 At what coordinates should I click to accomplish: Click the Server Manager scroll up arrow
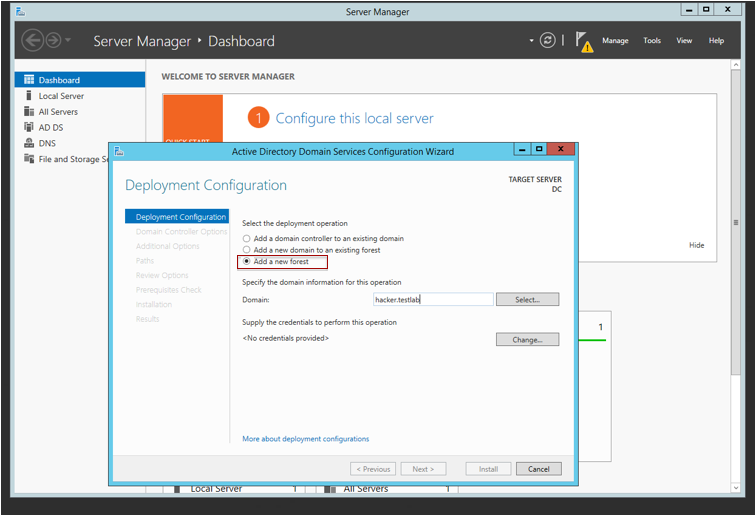(x=735, y=65)
